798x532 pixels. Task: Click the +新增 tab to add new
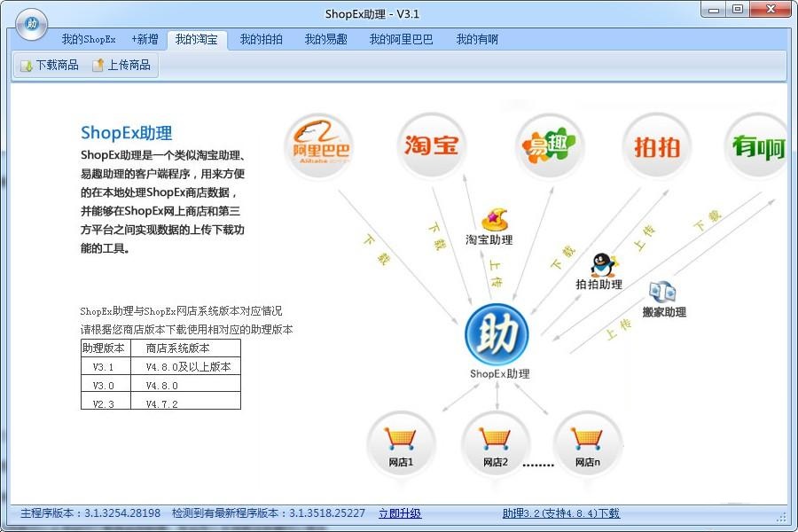pos(144,39)
